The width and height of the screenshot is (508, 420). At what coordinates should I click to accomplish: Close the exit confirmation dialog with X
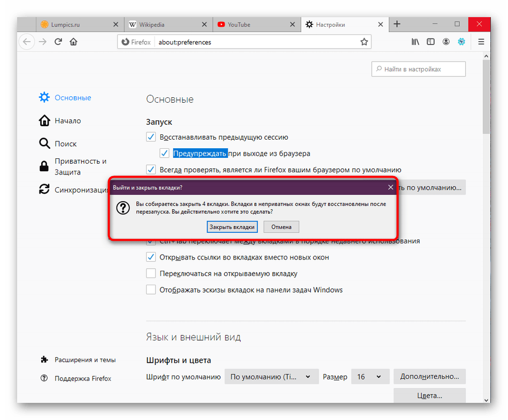[391, 187]
